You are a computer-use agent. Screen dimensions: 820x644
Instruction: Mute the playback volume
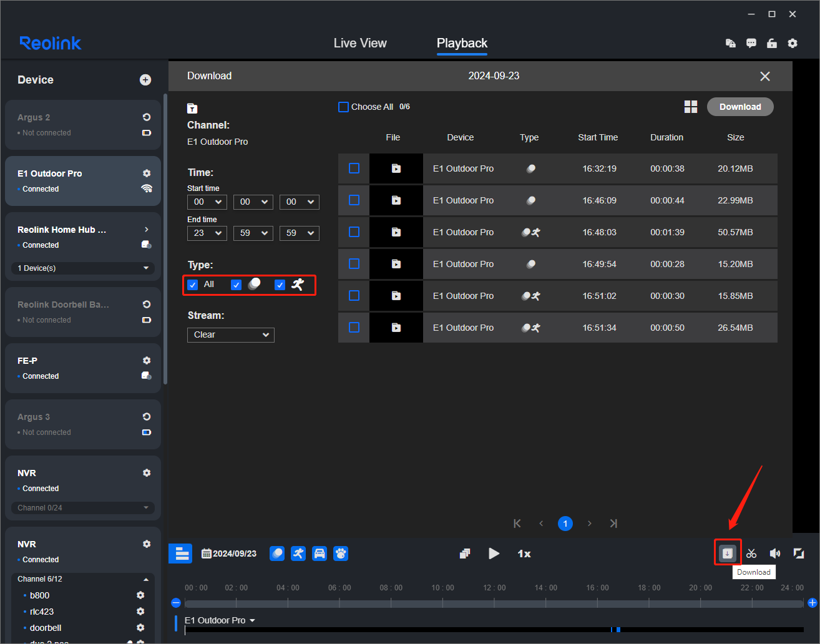coord(775,554)
